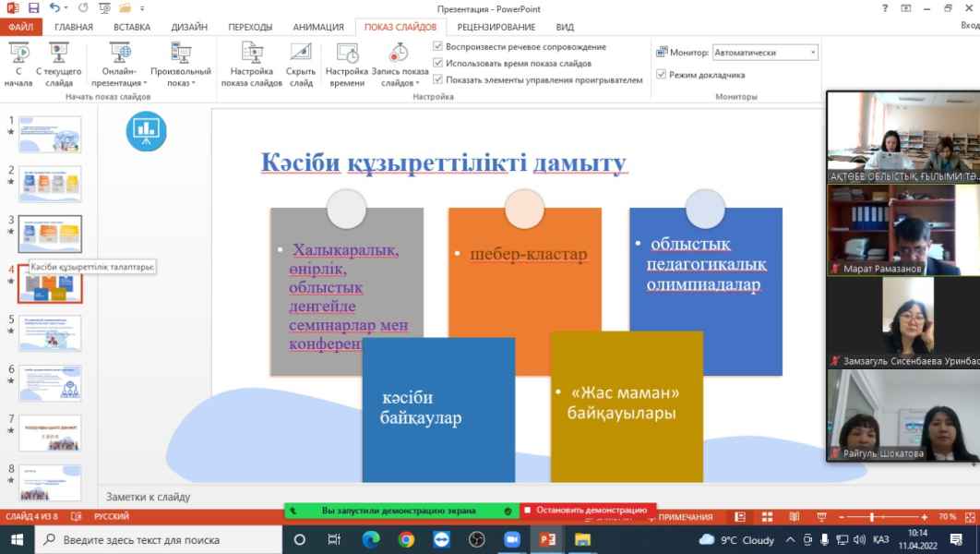Start slideshow from current slide icon
980x554 pixels.
pos(59,54)
